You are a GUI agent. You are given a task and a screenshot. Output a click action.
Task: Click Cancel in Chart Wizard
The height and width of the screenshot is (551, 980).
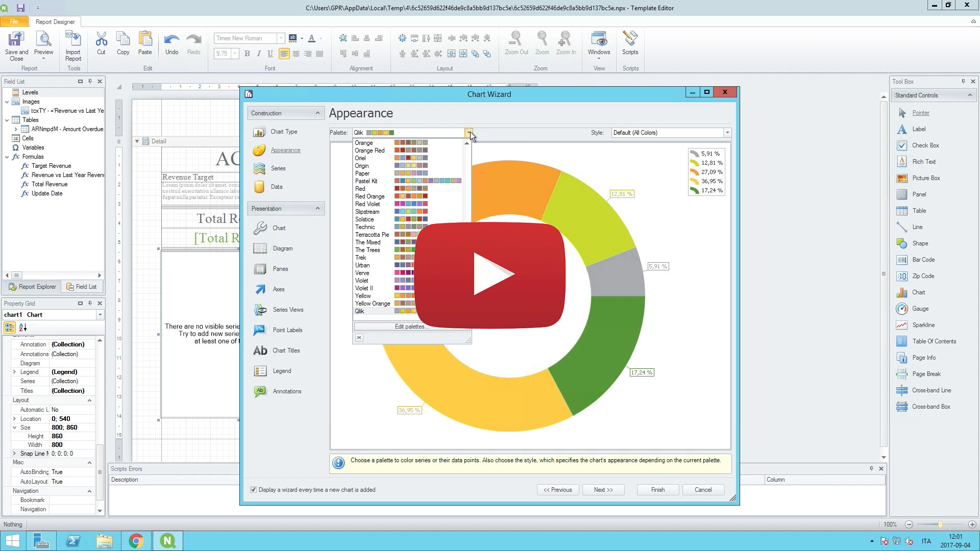tap(703, 490)
